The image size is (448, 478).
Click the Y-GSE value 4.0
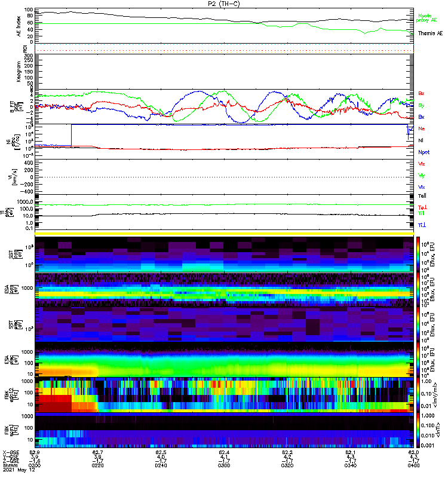click(x=161, y=456)
